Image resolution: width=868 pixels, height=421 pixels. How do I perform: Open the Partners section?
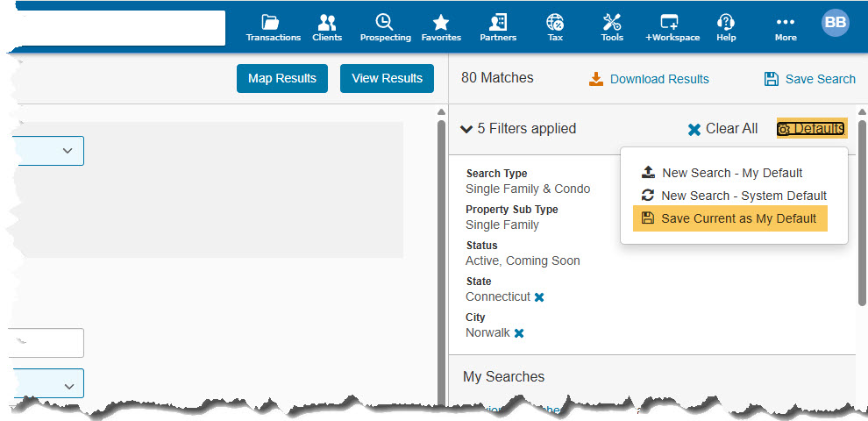(x=498, y=28)
